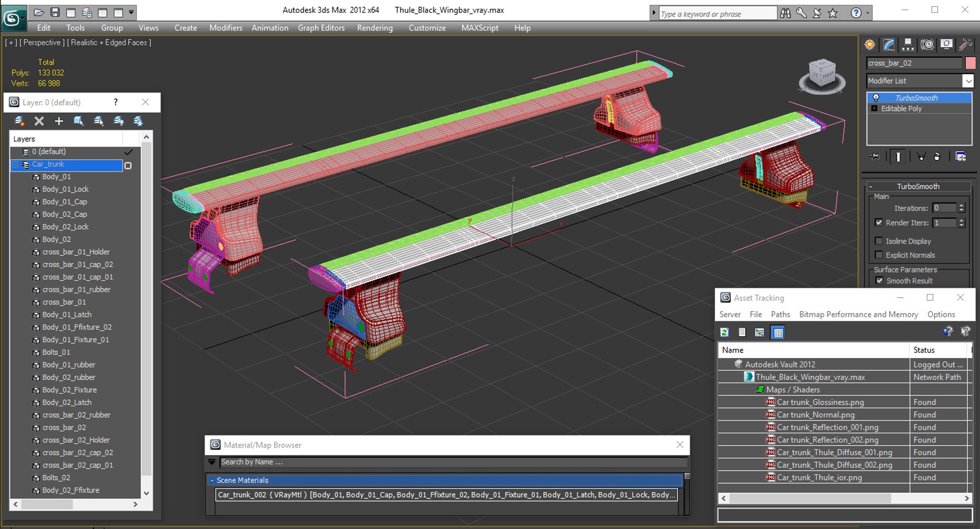This screenshot has height=529, width=980.
Task: Click Select Highlighted Objects and Layers icon
Action: 79,121
